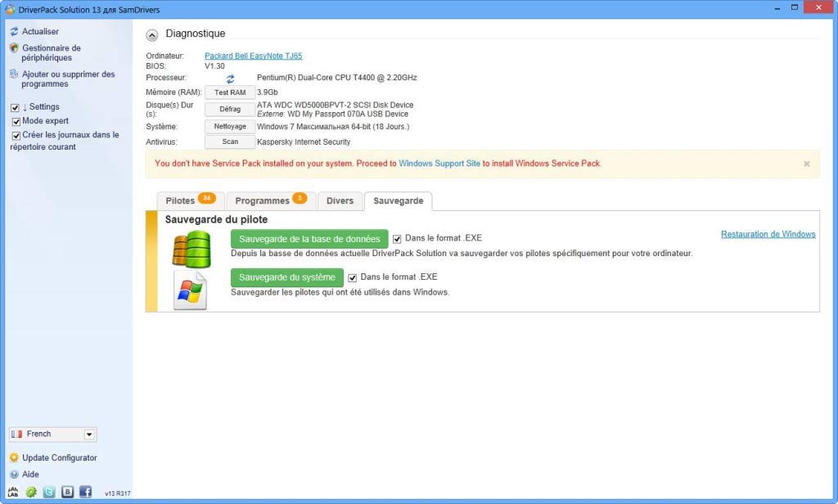Click the 3.9Gb memory value

tap(268, 92)
